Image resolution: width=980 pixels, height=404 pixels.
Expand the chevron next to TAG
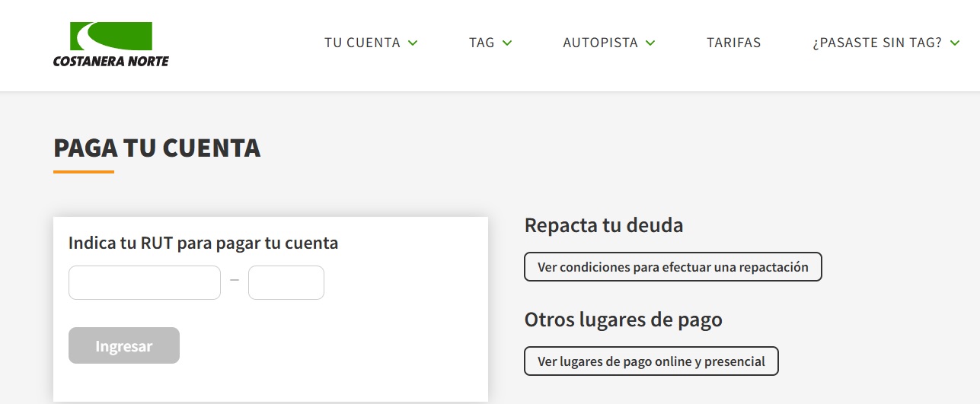(x=507, y=43)
